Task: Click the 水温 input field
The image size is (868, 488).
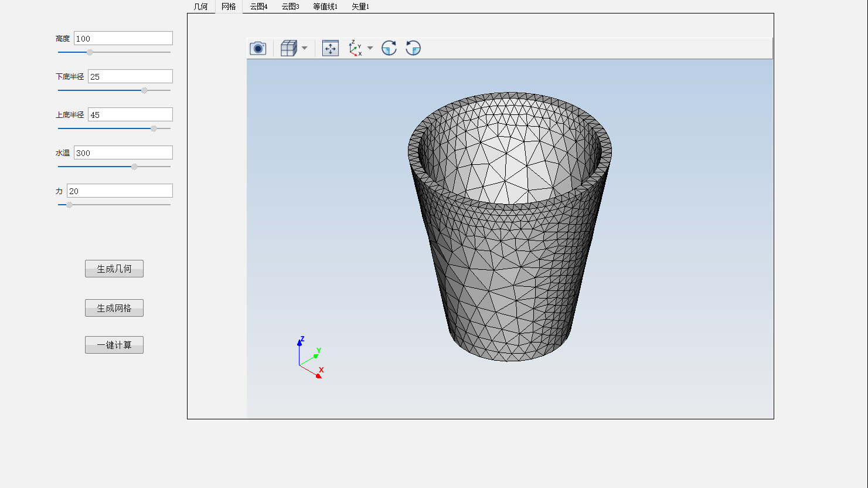Action: tap(123, 152)
